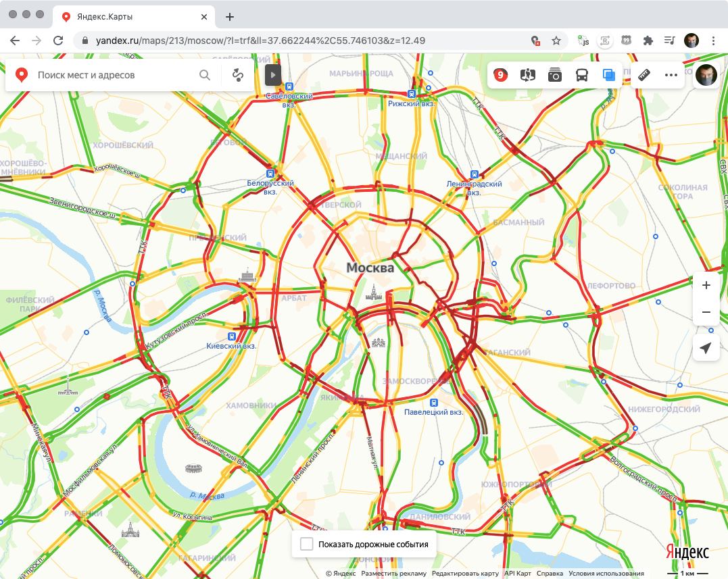
Task: Go forward in browser history
Action: click(37, 41)
